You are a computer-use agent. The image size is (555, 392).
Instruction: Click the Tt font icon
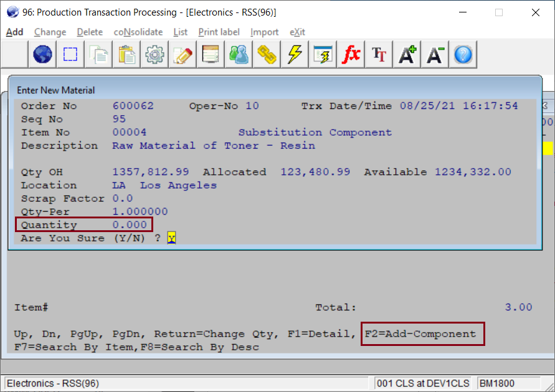[x=379, y=54]
